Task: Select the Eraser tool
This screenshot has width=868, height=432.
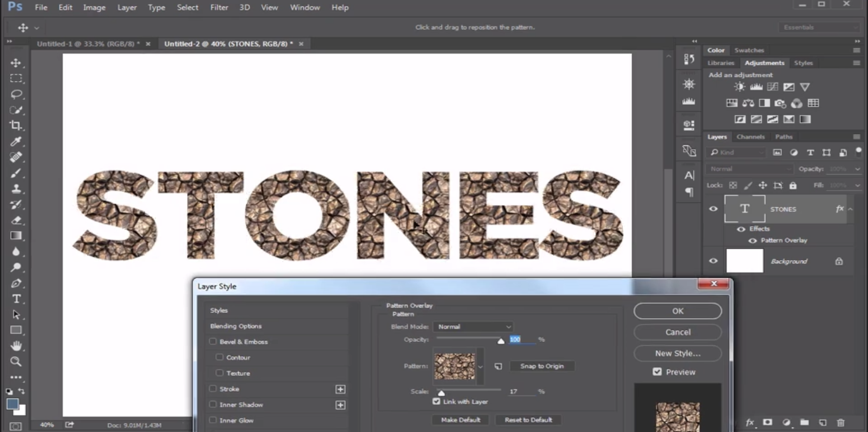Action: pos(16,220)
